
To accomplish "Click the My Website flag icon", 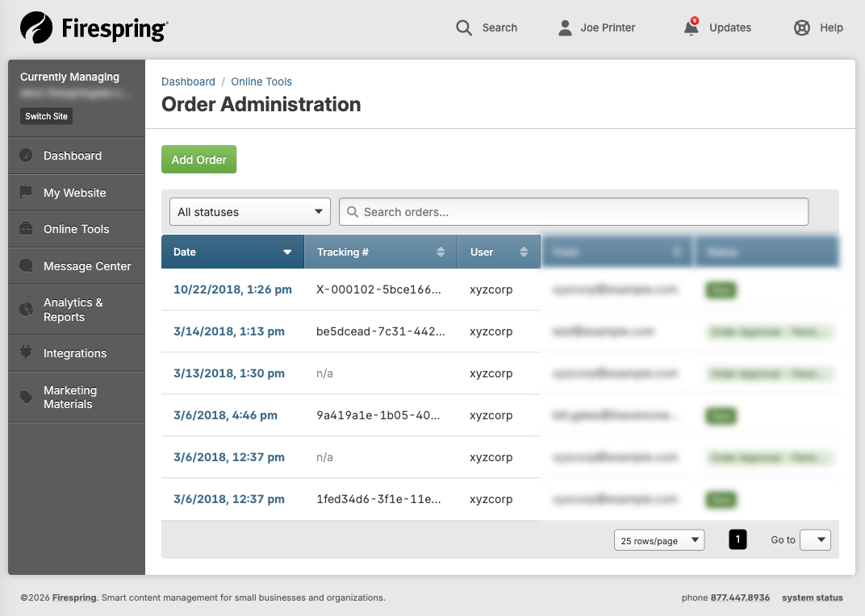I will coord(26,193).
